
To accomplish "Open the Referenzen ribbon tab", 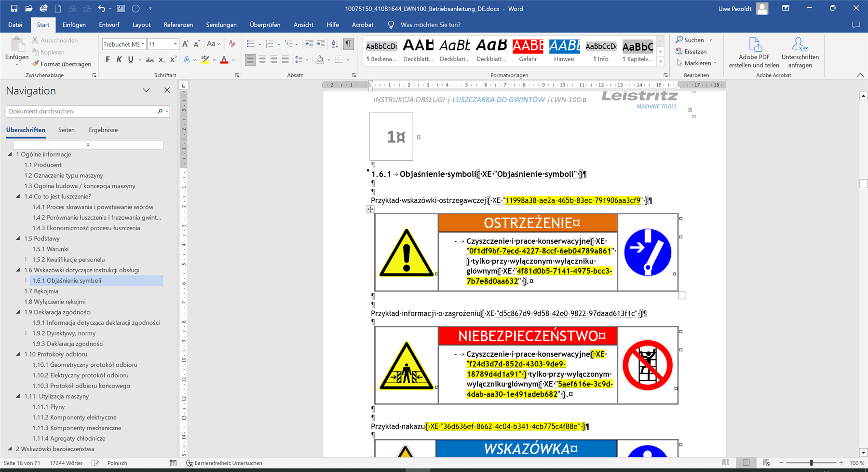I will (178, 25).
